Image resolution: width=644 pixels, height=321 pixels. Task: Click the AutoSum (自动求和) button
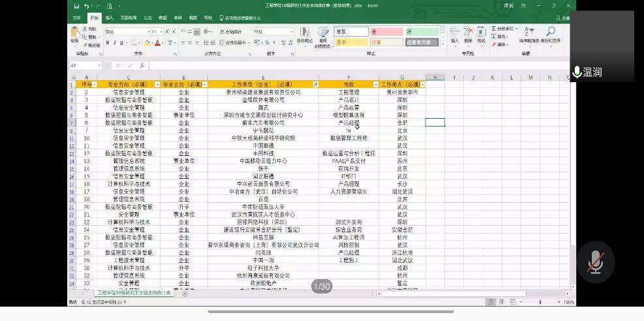[x=504, y=29]
